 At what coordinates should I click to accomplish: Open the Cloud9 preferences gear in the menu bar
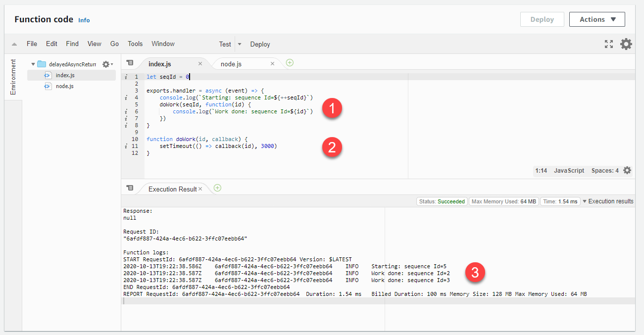[626, 44]
